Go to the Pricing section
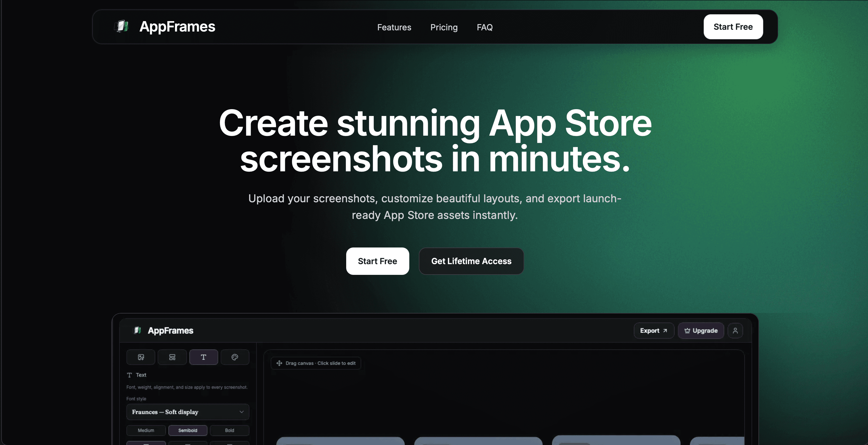This screenshot has width=868, height=445. click(444, 27)
